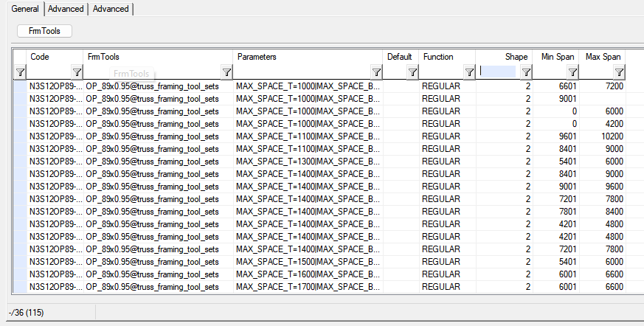Screen dimensions: 644x326
Task: Open the first Advanced tab
Action: 66,9
